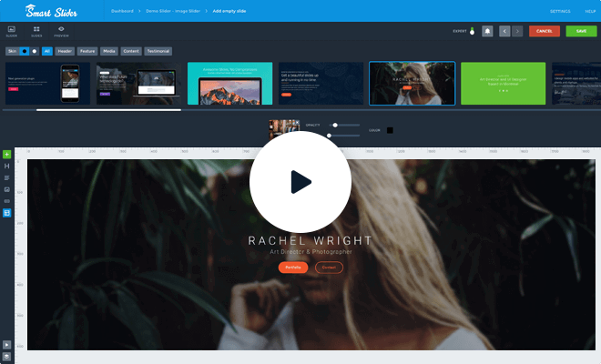The image size is (601, 364).
Task: Filter templates by Feature
Action: tap(87, 51)
